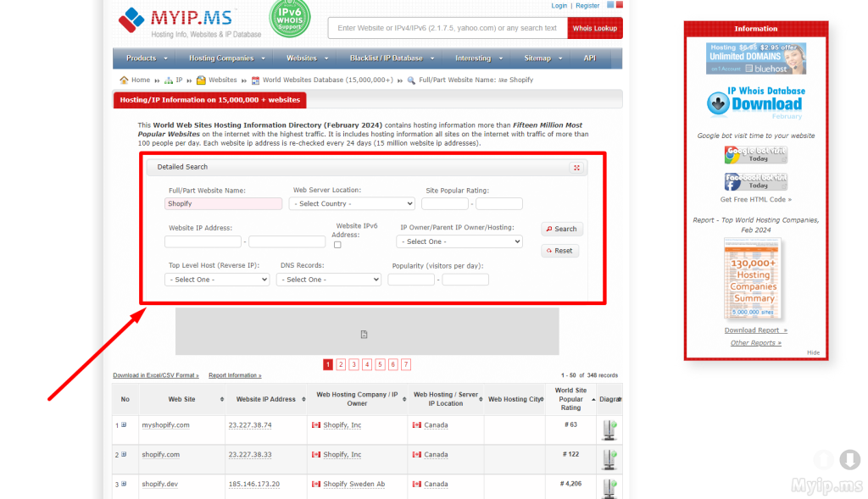Open diagram icon for shopify.dev row
The width and height of the screenshot is (868, 499).
(x=609, y=489)
